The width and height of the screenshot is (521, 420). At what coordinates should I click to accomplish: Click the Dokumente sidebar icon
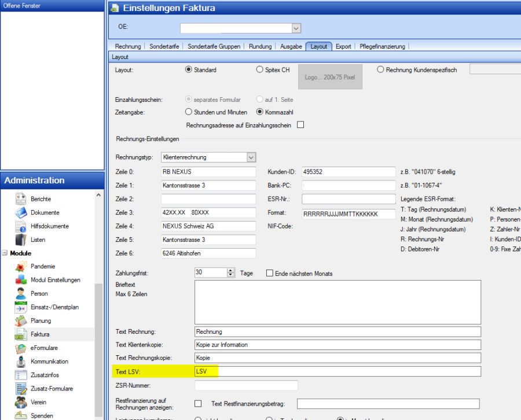pos(21,212)
